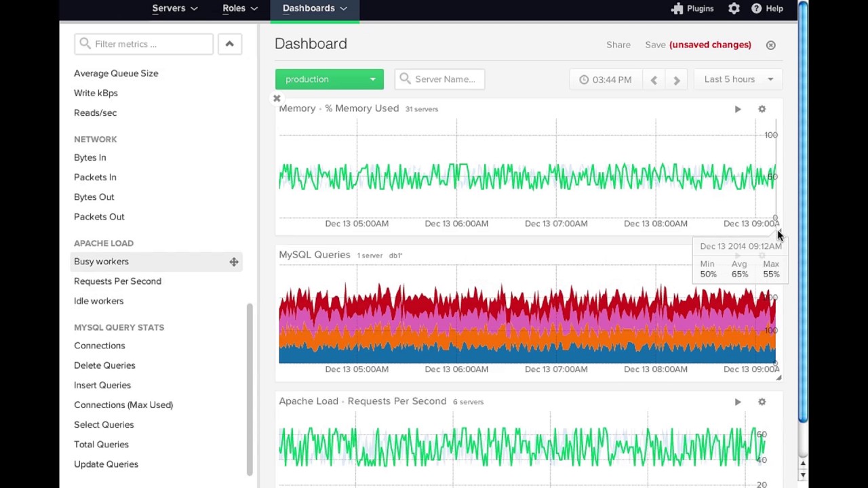Open the Plugins puzzle icon
Screen dimensions: 868x488
[677, 8]
